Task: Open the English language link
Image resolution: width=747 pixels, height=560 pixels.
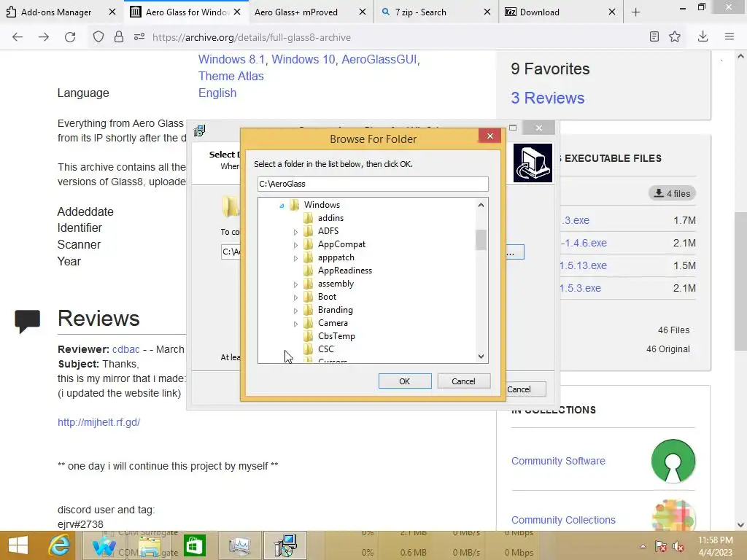Action: tap(217, 93)
